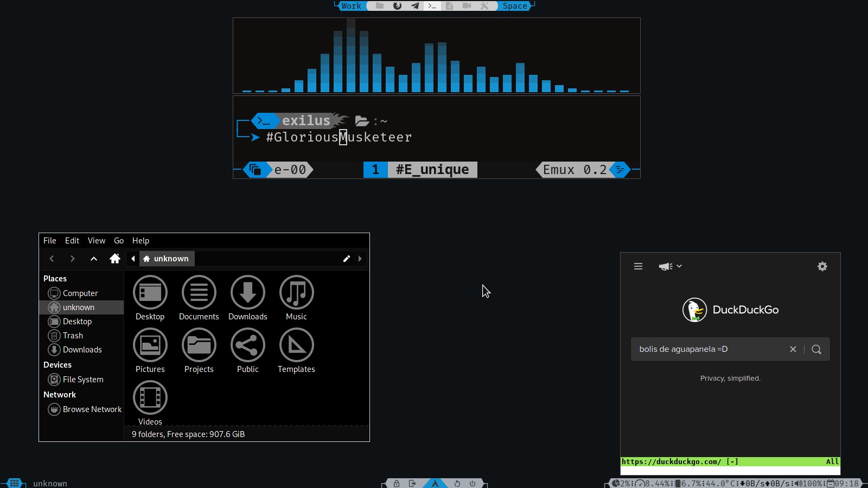The image size is (868, 488).
Task: Toggle path edit mode with pencil icon
Action: 346,259
